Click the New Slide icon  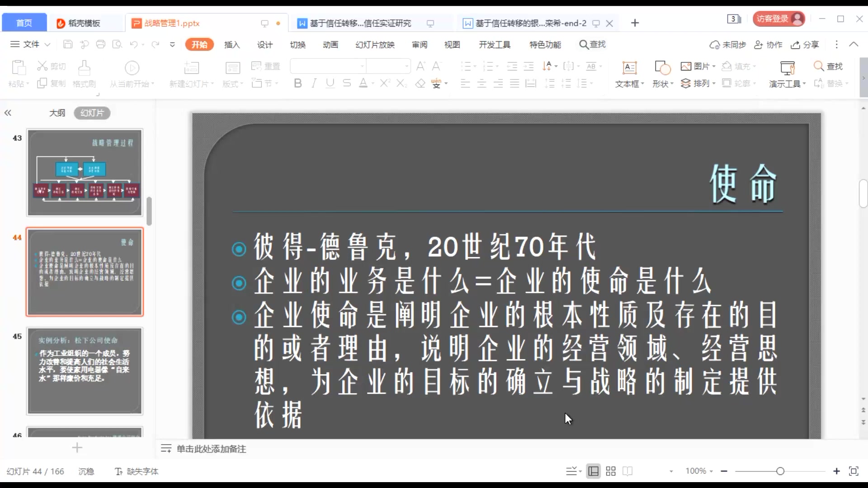point(191,68)
